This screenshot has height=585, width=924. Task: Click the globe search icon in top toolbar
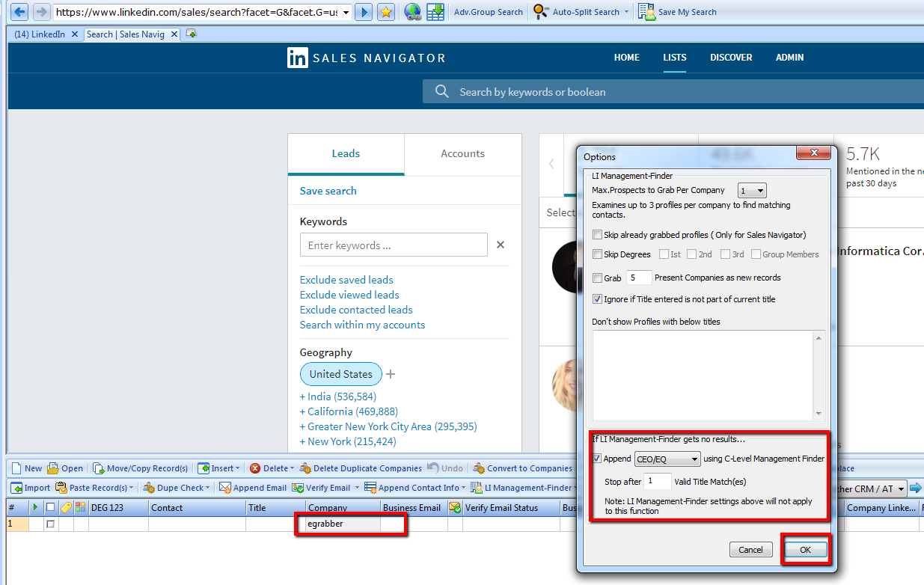pyautogui.click(x=412, y=12)
